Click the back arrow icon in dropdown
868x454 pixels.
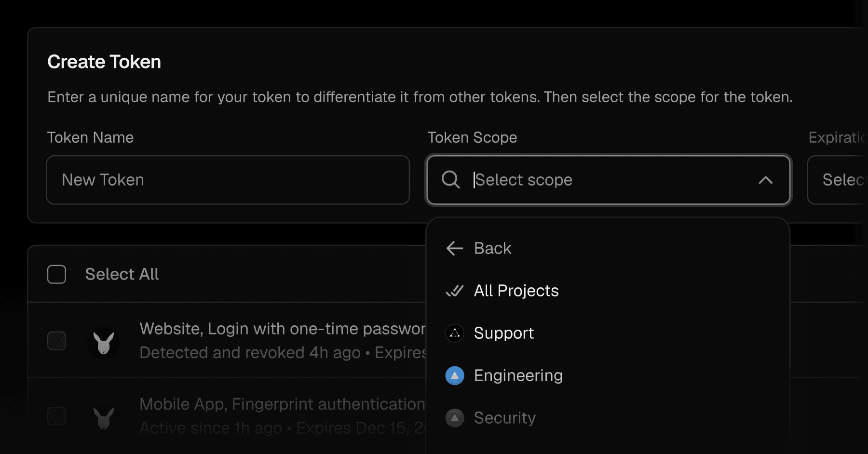[454, 248]
